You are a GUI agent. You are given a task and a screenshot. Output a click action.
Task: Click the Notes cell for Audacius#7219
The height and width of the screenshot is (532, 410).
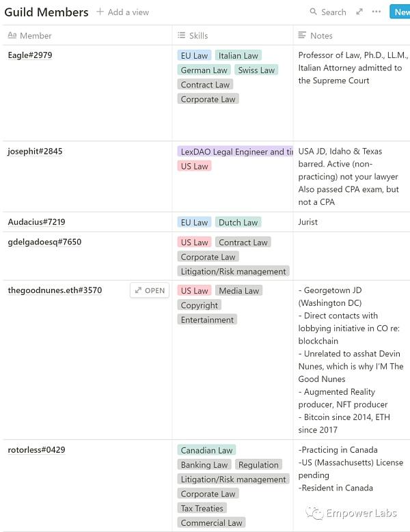351,222
